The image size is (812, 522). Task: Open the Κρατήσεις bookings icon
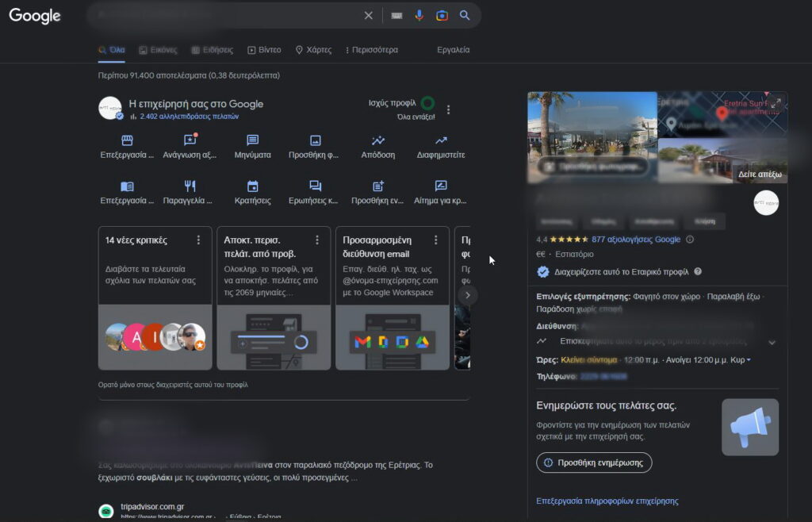(252, 186)
